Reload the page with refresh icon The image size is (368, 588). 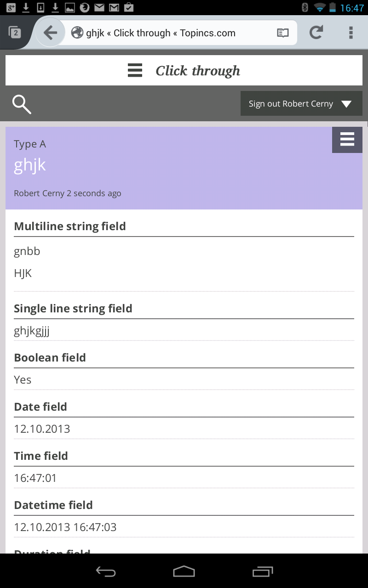tap(316, 33)
